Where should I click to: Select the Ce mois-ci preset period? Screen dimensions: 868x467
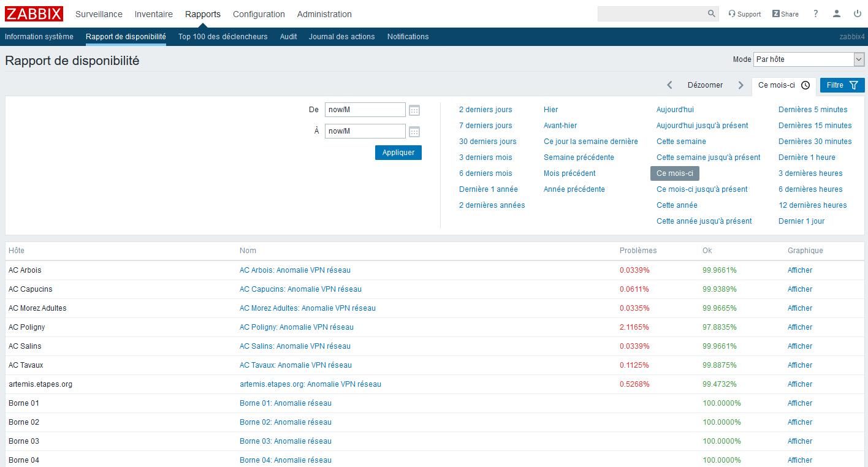(674, 173)
